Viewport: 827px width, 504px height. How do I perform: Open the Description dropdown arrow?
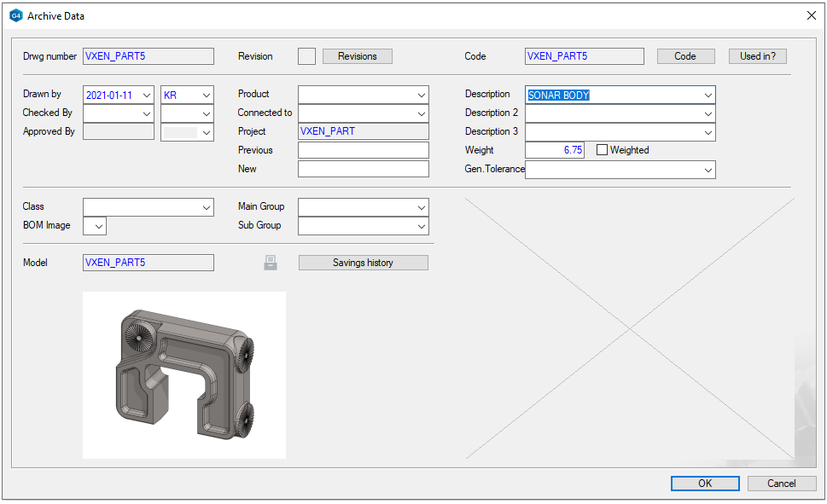[x=708, y=96]
